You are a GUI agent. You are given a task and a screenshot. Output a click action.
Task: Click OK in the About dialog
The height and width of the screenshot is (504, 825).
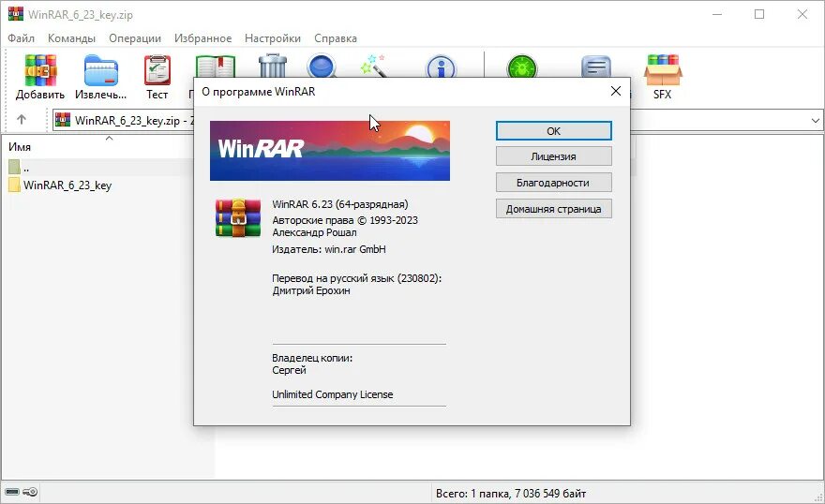553,131
